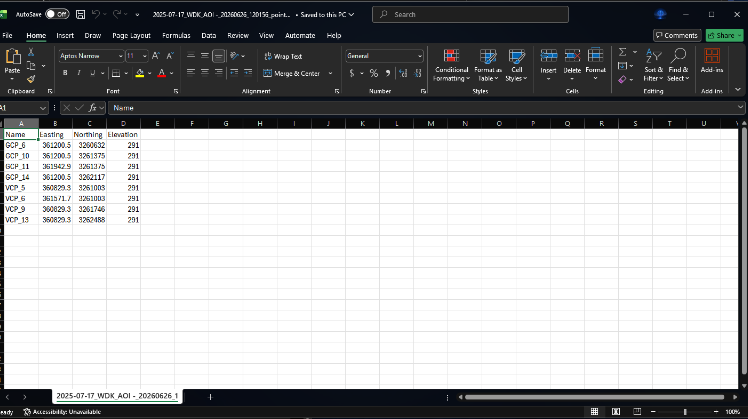The width and height of the screenshot is (748, 419).
Task: Click the Save disk icon
Action: (x=81, y=14)
